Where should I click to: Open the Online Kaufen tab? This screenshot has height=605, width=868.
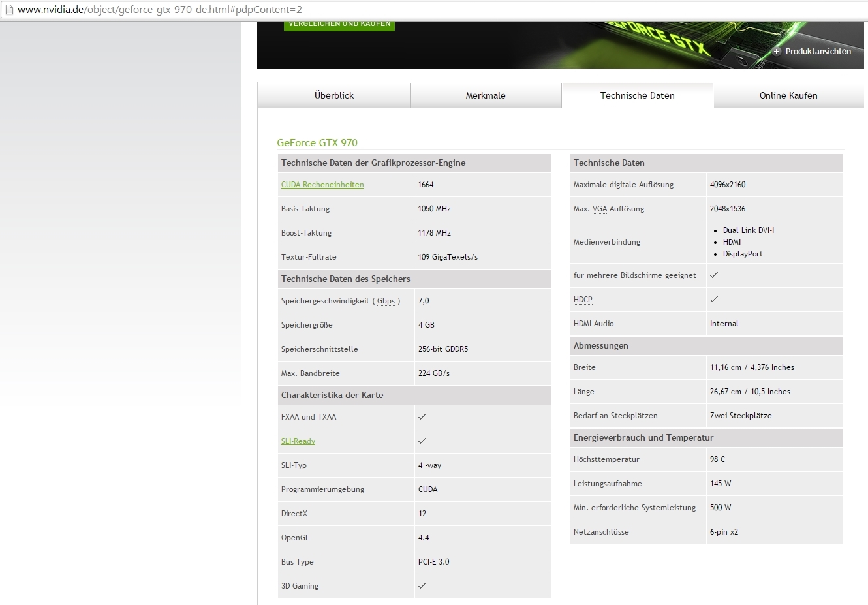[x=788, y=95]
